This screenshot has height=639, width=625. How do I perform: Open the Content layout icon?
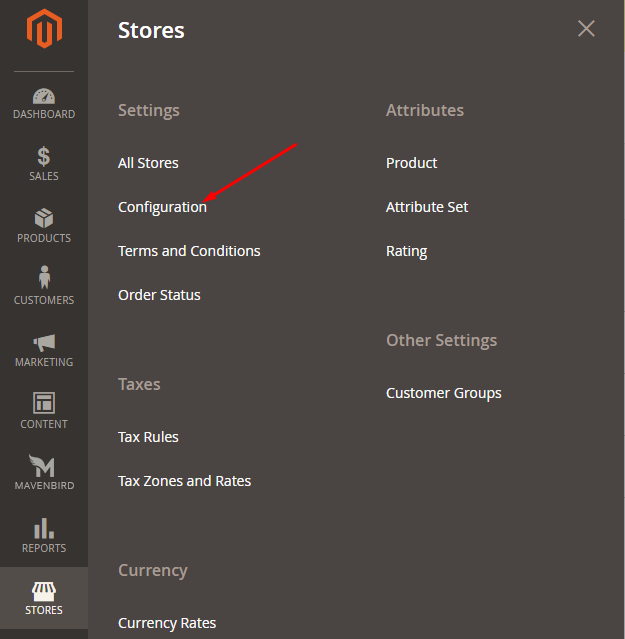tap(44, 403)
